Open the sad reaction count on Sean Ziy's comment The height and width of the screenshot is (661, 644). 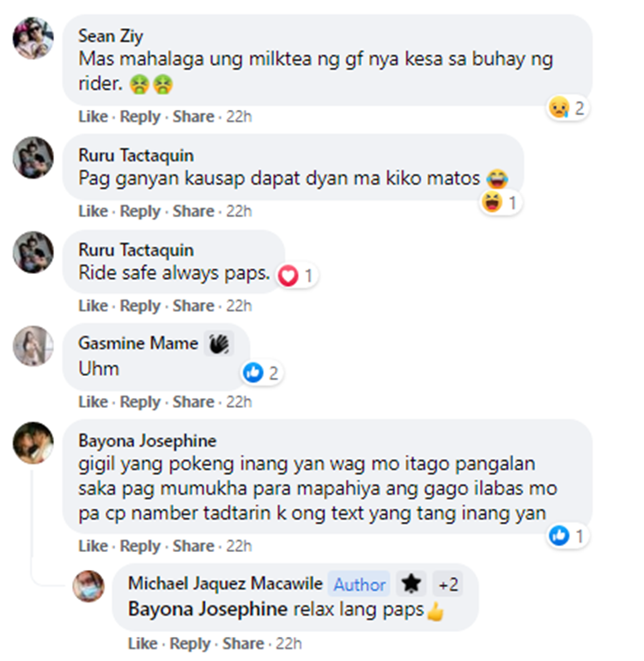point(568,108)
